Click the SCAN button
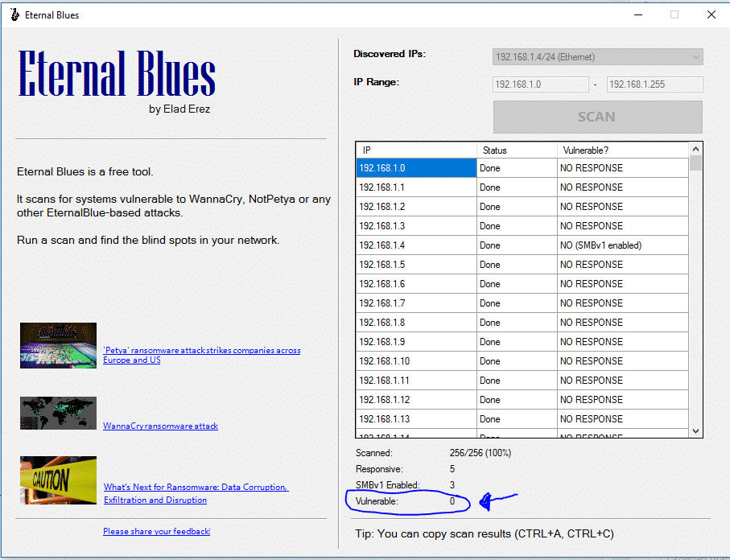 click(x=598, y=117)
